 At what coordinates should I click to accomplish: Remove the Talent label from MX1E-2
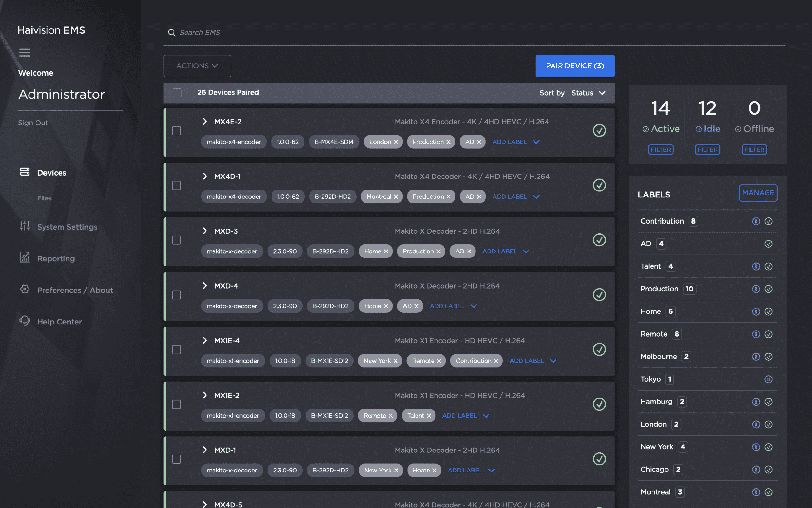point(429,416)
